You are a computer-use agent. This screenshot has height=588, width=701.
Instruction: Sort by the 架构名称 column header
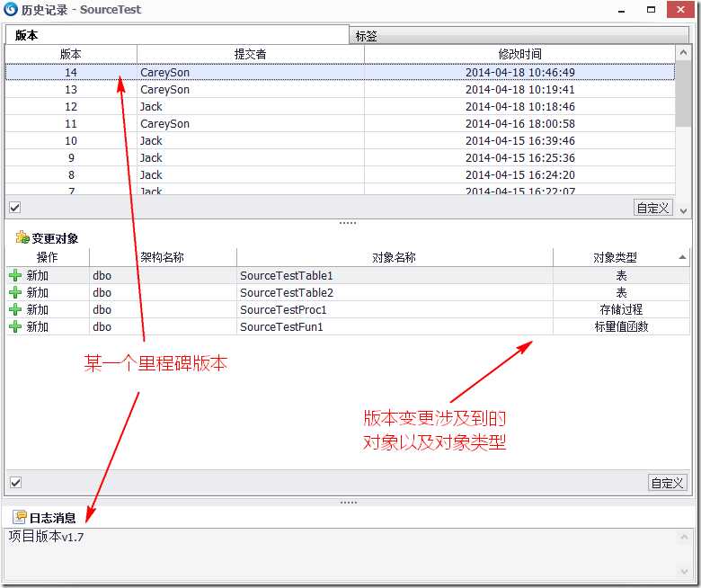163,257
